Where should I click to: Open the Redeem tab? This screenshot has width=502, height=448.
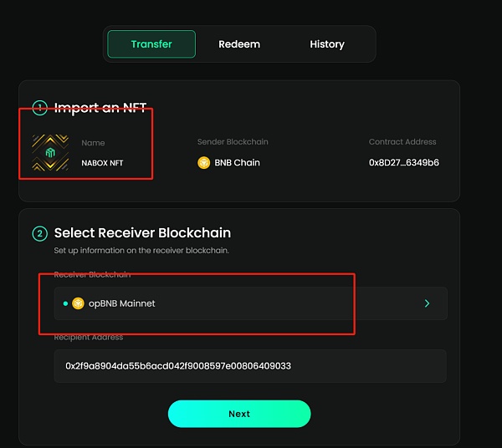click(x=239, y=44)
